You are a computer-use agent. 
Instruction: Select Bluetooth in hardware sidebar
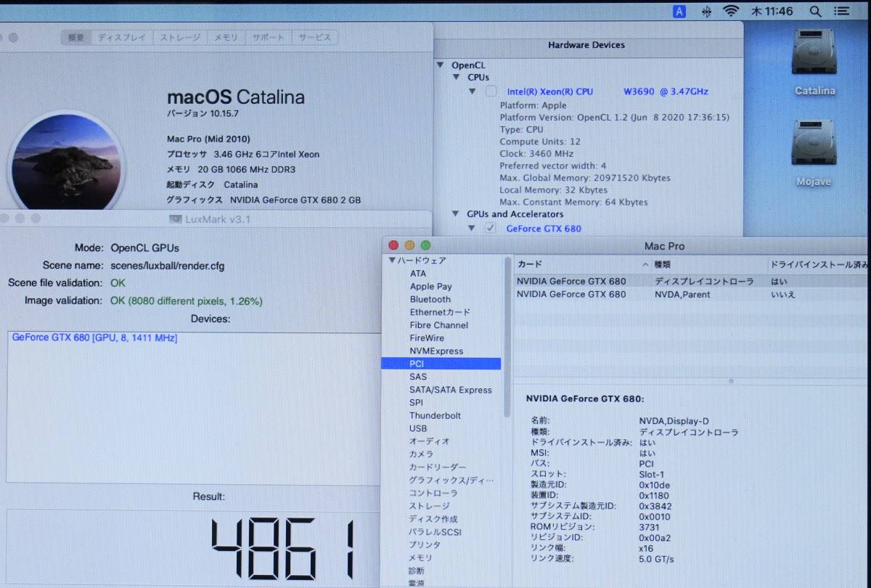point(430,300)
